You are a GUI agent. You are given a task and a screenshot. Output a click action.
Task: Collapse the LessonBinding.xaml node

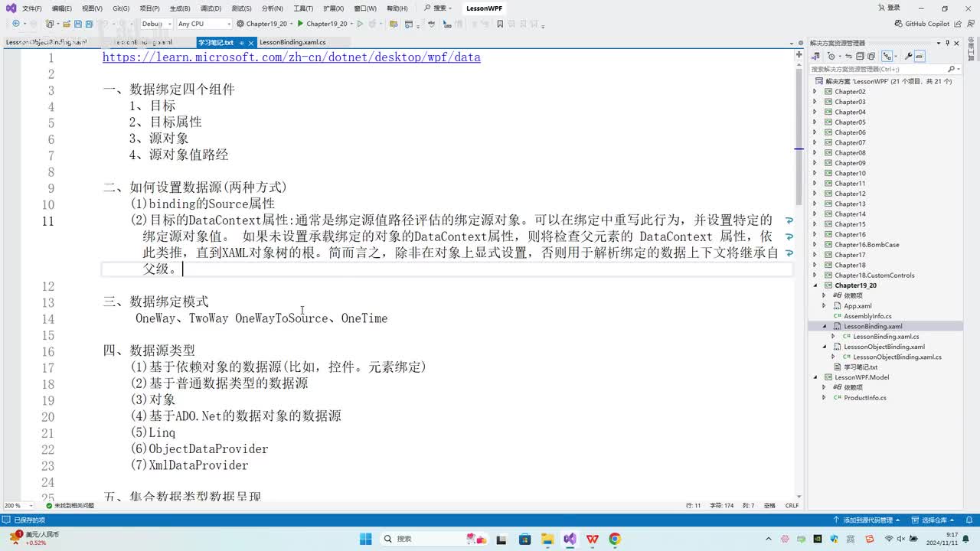(x=824, y=326)
